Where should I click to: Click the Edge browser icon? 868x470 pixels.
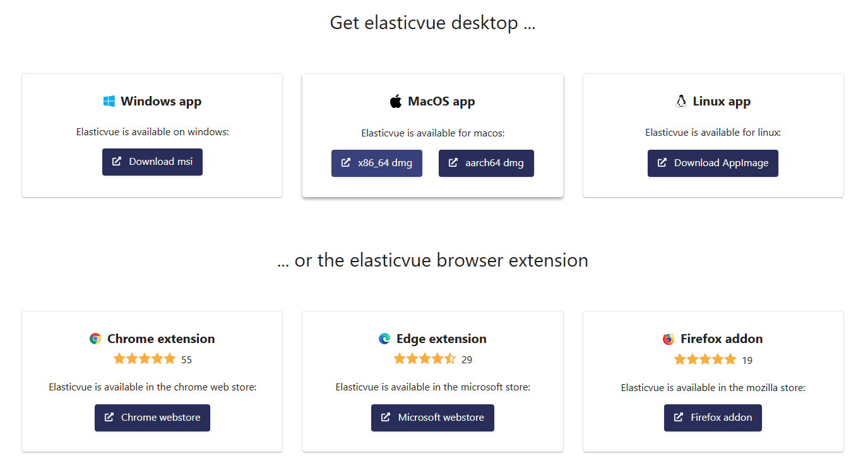384,339
